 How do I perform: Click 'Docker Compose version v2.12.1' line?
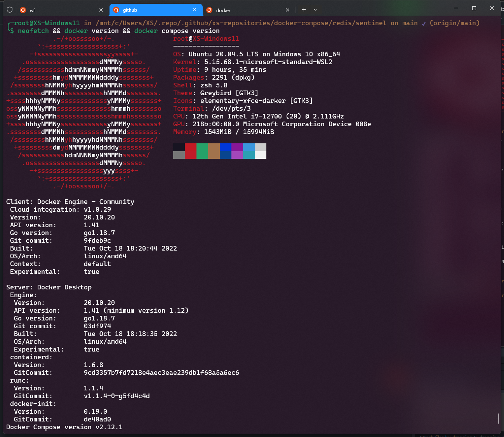[x=64, y=427]
